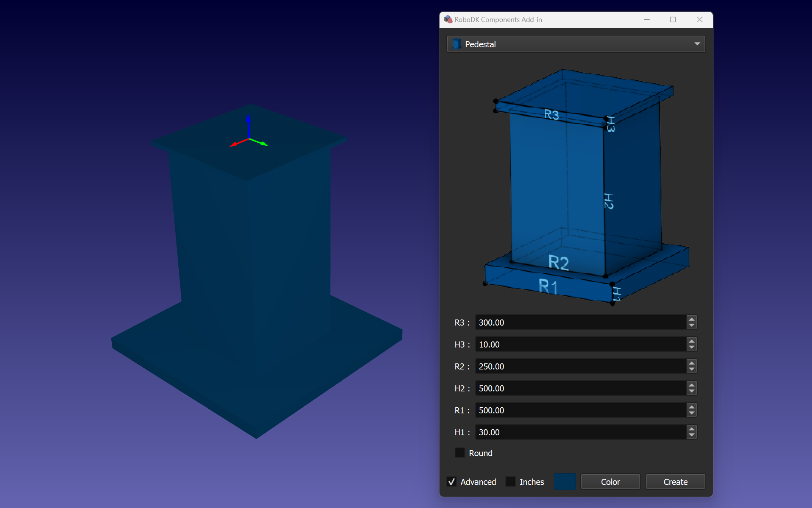Increase the H2 value with its stepper
This screenshot has width=812, height=508.
(691, 386)
